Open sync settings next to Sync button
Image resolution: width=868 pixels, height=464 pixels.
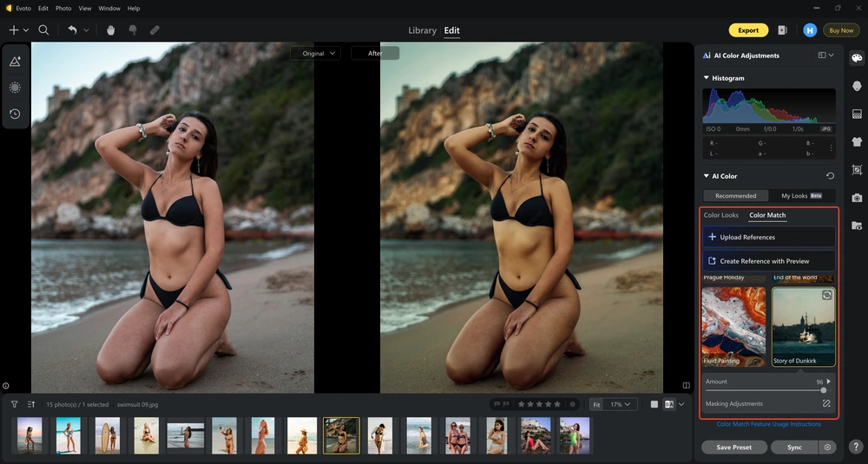pyautogui.click(x=827, y=448)
